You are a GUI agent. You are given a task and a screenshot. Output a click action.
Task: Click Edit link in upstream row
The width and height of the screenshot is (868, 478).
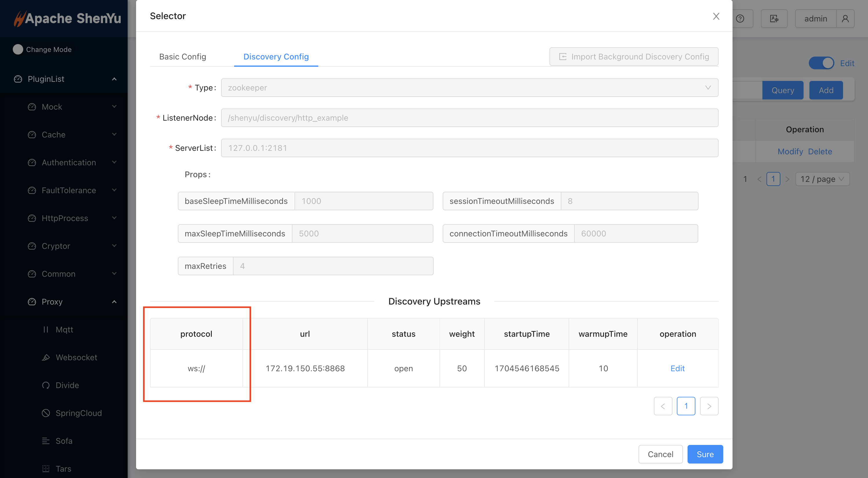[x=677, y=369]
